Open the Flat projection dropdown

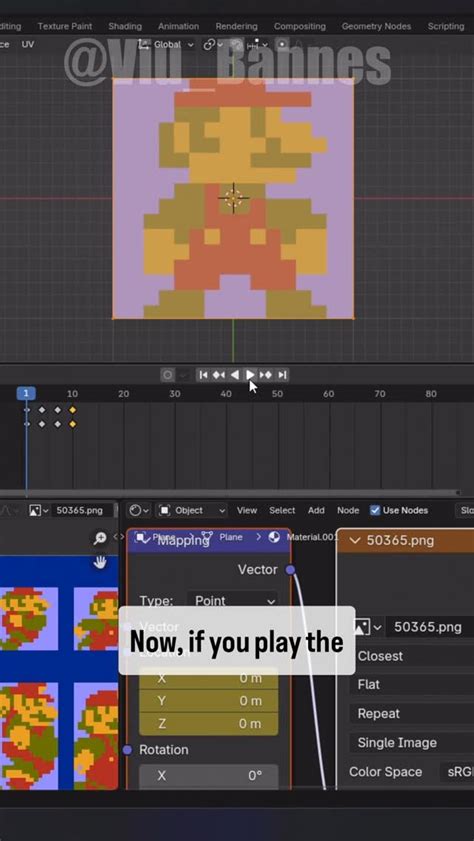[412, 685]
